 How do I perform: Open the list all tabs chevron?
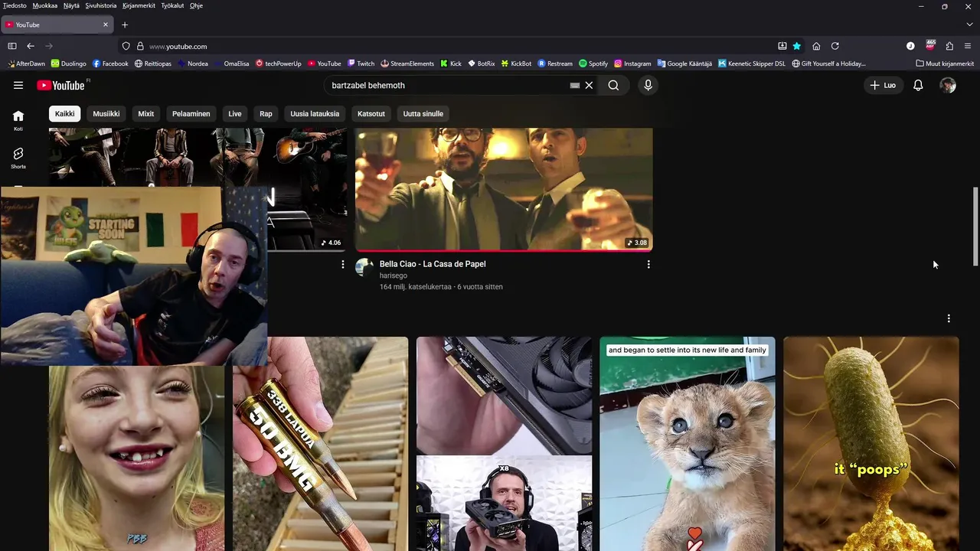[969, 24]
